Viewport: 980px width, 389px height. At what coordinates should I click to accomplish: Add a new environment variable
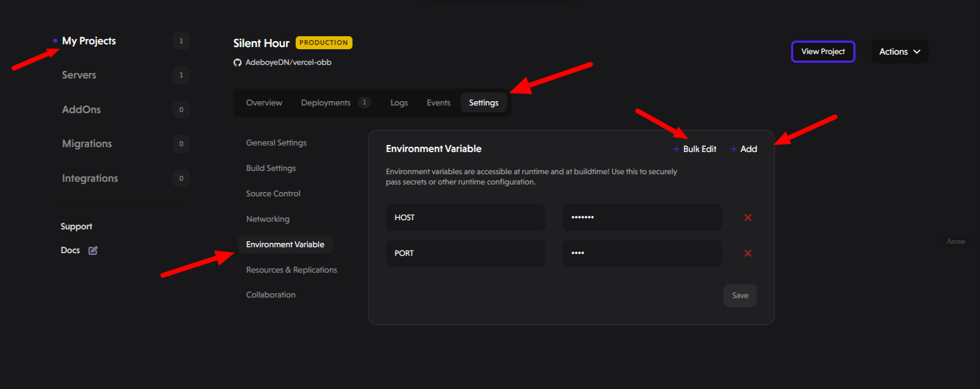pos(749,149)
